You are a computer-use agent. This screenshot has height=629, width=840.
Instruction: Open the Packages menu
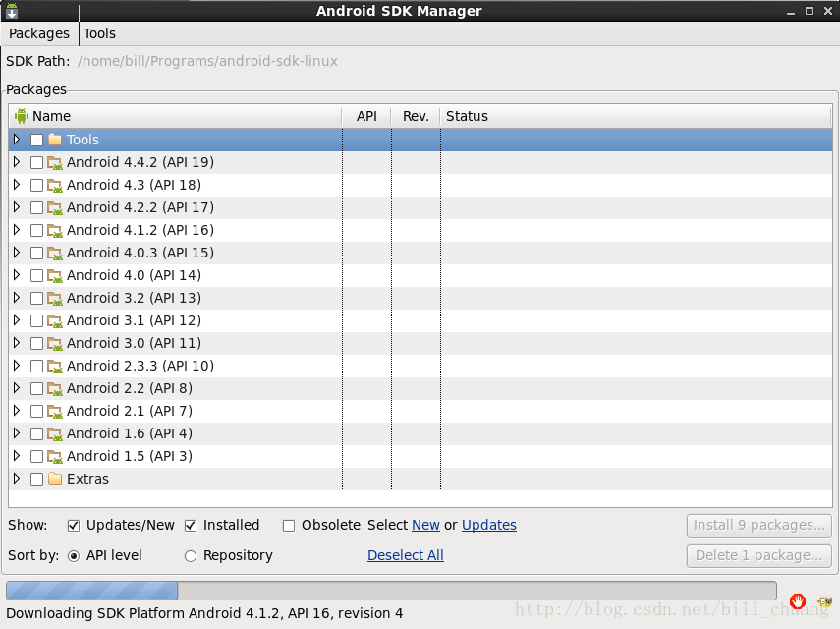(39, 33)
